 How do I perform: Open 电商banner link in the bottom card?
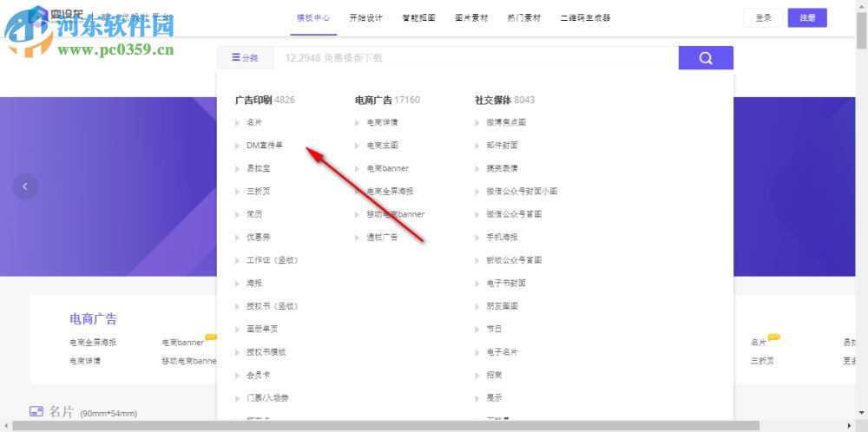[x=182, y=343]
